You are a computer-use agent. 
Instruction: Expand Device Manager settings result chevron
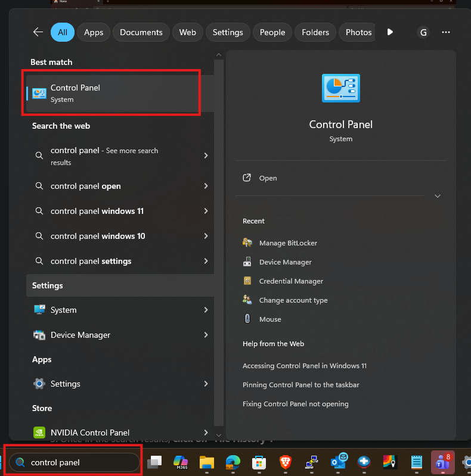tap(206, 335)
